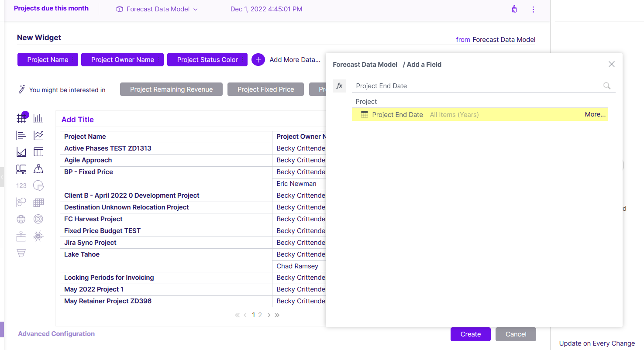This screenshot has width=644, height=350.
Task: Select the area chart widget icon
Action: (x=21, y=152)
